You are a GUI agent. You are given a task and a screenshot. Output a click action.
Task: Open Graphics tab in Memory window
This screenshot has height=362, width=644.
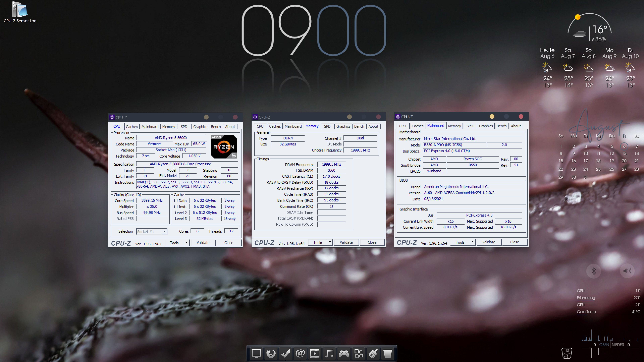pyautogui.click(x=343, y=126)
